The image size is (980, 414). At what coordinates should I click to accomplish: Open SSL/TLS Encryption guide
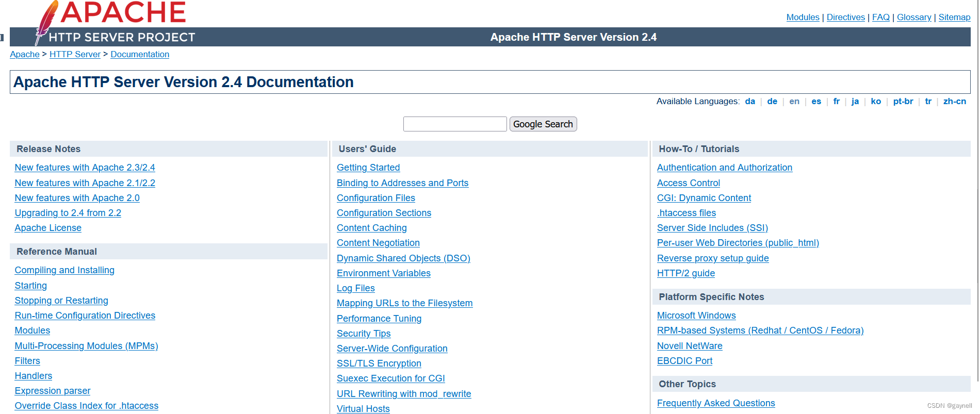point(379,363)
